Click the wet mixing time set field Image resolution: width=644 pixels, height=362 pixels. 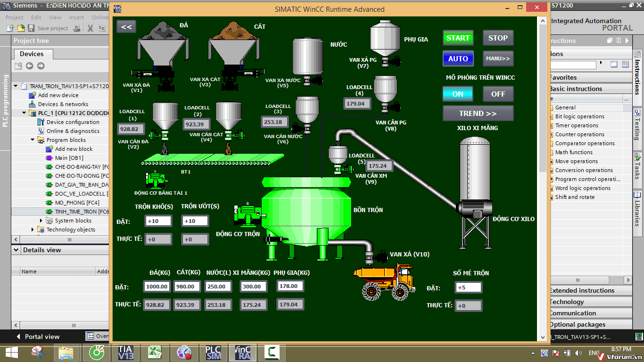coord(195,221)
